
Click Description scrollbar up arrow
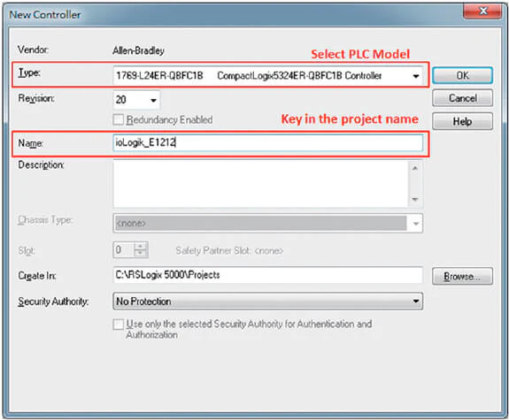pos(415,168)
